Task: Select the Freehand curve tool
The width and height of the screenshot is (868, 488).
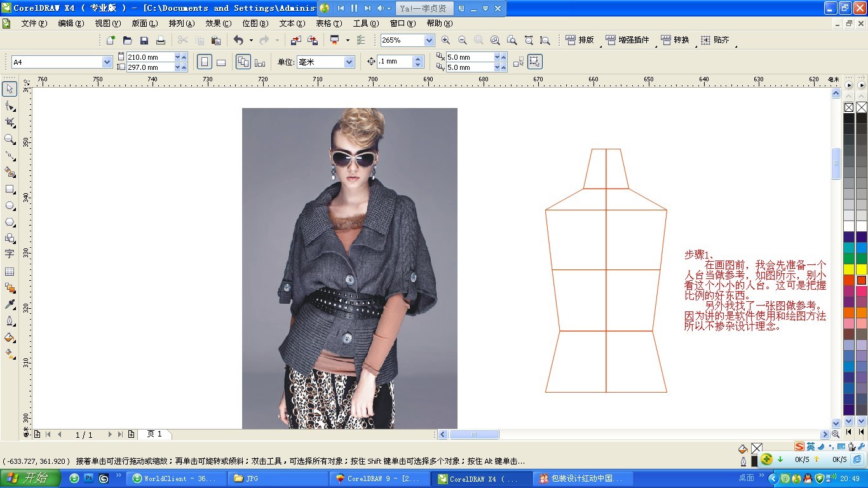Action: (10, 156)
